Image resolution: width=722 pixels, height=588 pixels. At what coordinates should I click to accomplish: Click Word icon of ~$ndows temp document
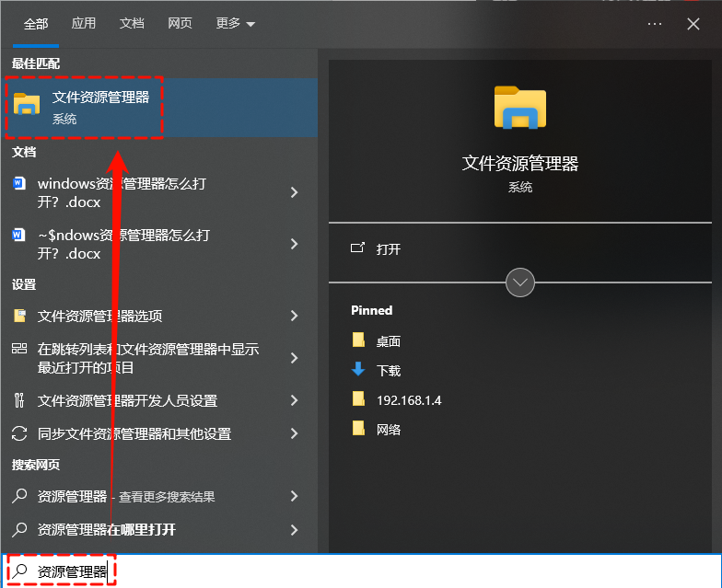coord(18,235)
